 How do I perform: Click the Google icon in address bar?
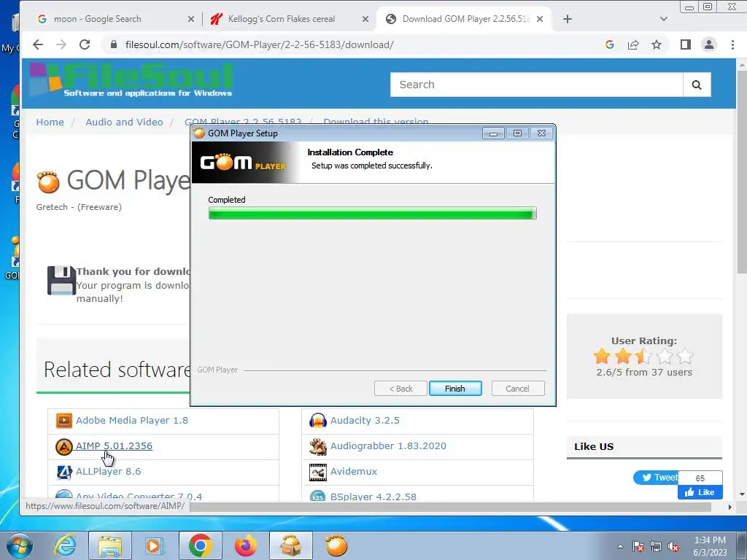click(x=609, y=44)
